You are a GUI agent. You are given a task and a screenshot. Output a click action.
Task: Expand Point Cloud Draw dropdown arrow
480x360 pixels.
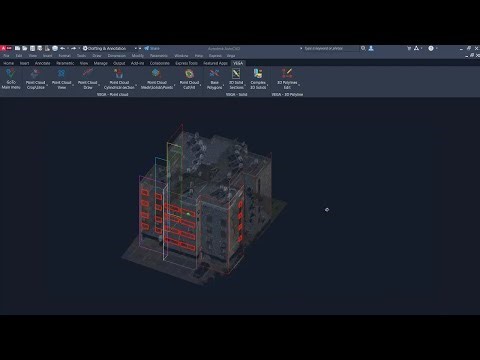99,85
